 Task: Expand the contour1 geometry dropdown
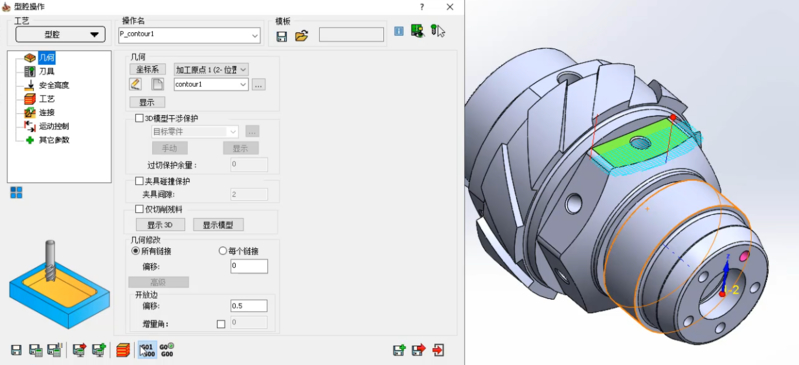coord(211,84)
